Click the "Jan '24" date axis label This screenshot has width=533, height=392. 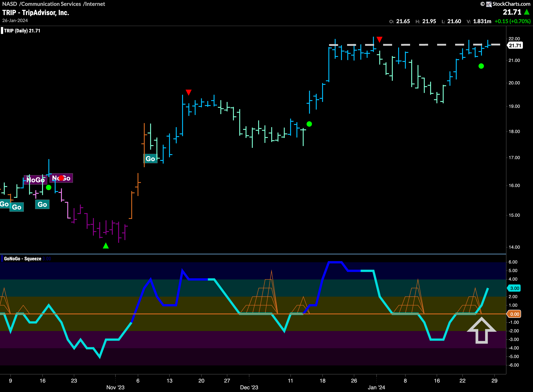click(376, 387)
